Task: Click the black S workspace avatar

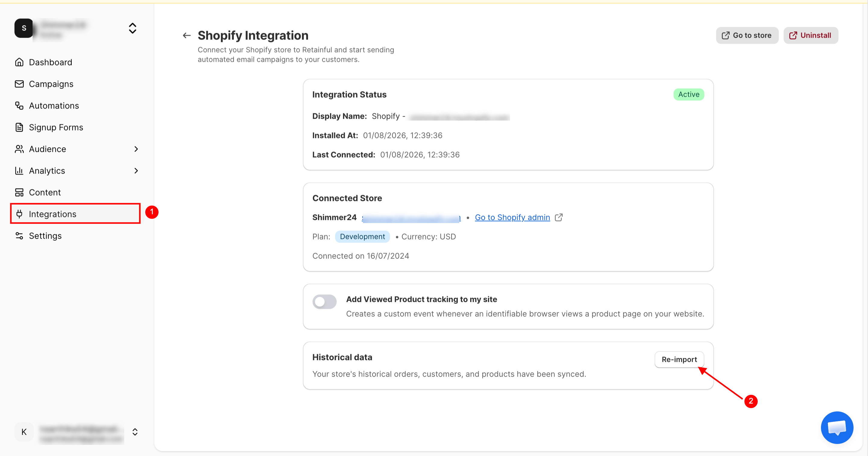Action: coord(24,28)
